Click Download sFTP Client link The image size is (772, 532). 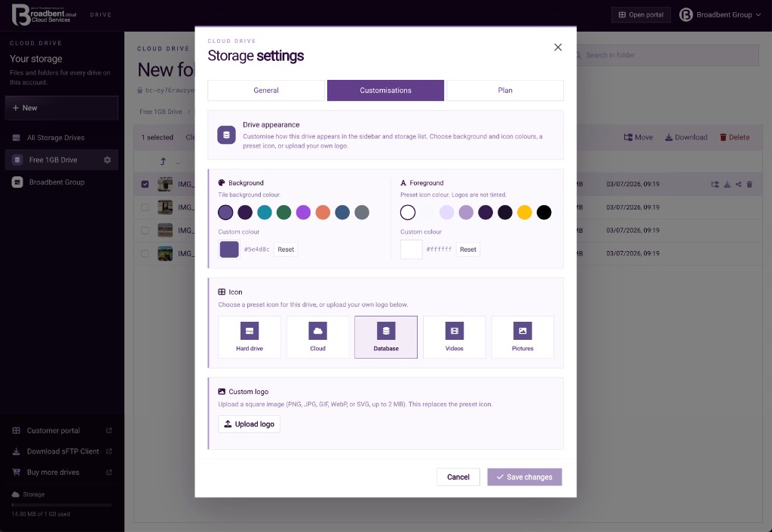coord(62,451)
